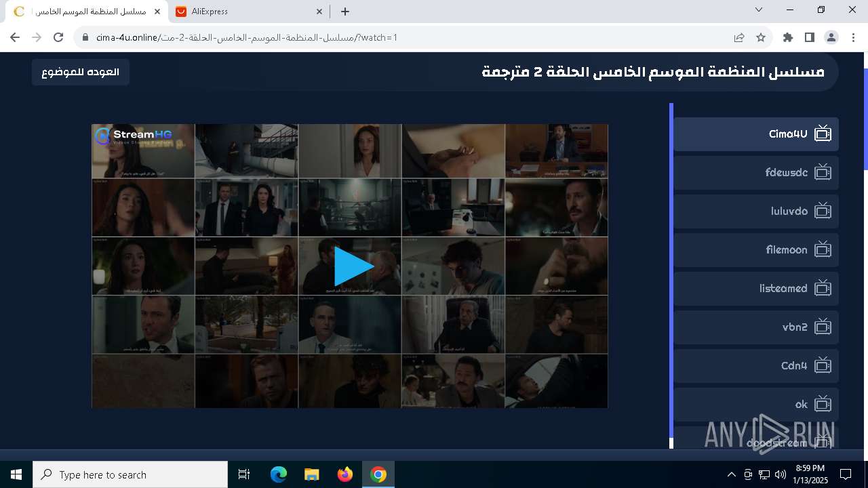Viewport: 868px width, 488px height.
Task: Toggle the Chrome side panel
Action: [x=810, y=37]
